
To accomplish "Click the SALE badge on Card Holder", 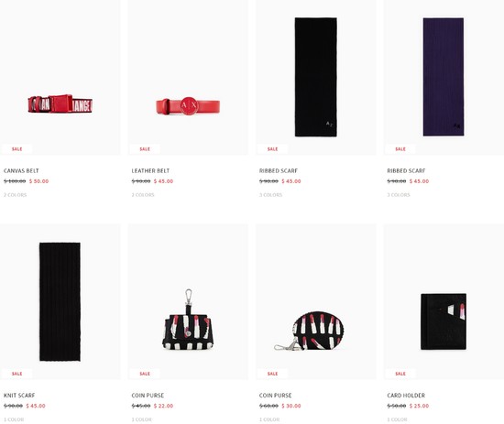I will coord(400,374).
